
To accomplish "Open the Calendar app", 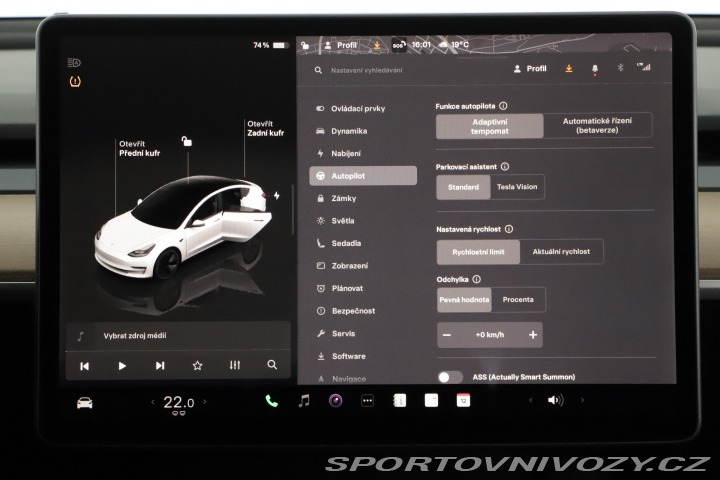I will pyautogui.click(x=463, y=400).
